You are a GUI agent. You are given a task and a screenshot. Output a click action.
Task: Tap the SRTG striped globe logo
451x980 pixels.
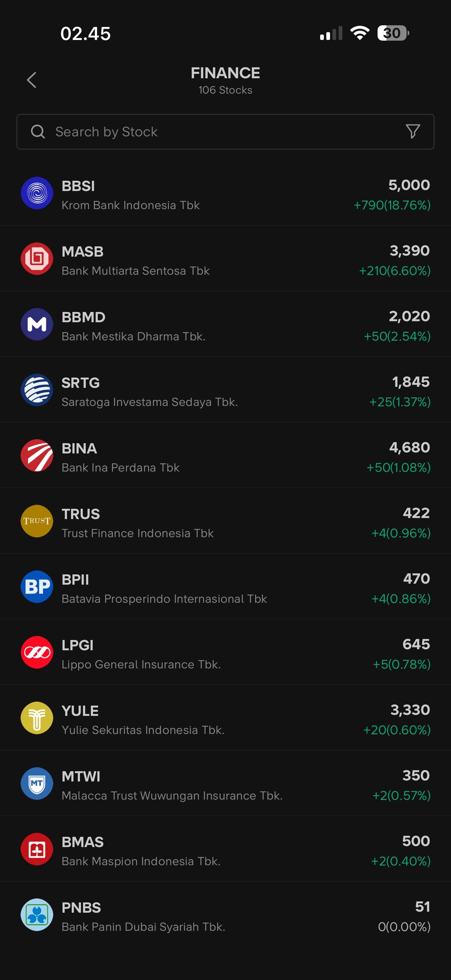[x=37, y=390]
